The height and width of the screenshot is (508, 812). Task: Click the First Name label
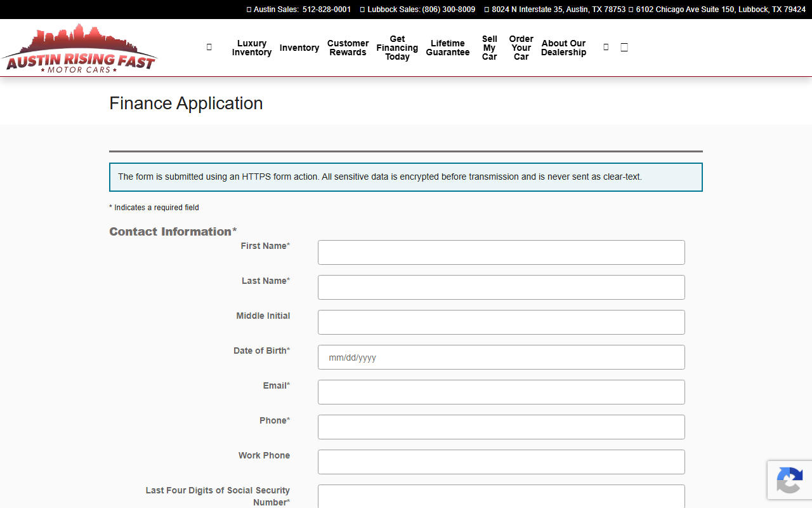(265, 246)
